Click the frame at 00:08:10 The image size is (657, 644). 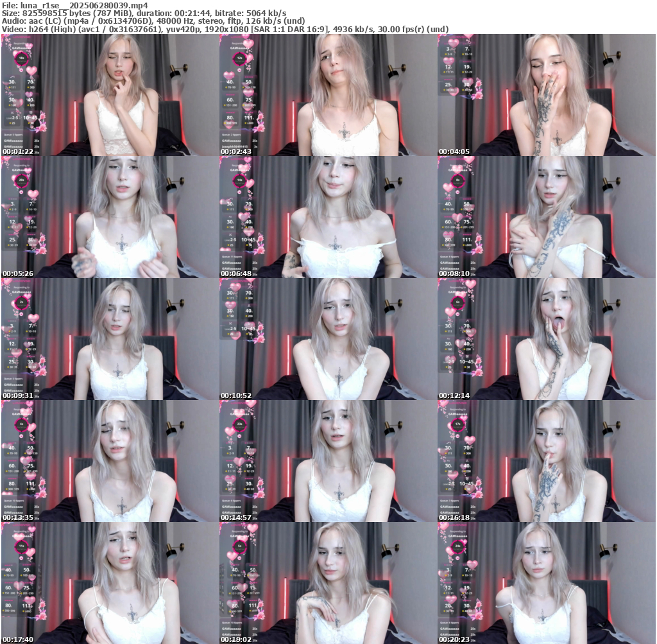(x=547, y=217)
